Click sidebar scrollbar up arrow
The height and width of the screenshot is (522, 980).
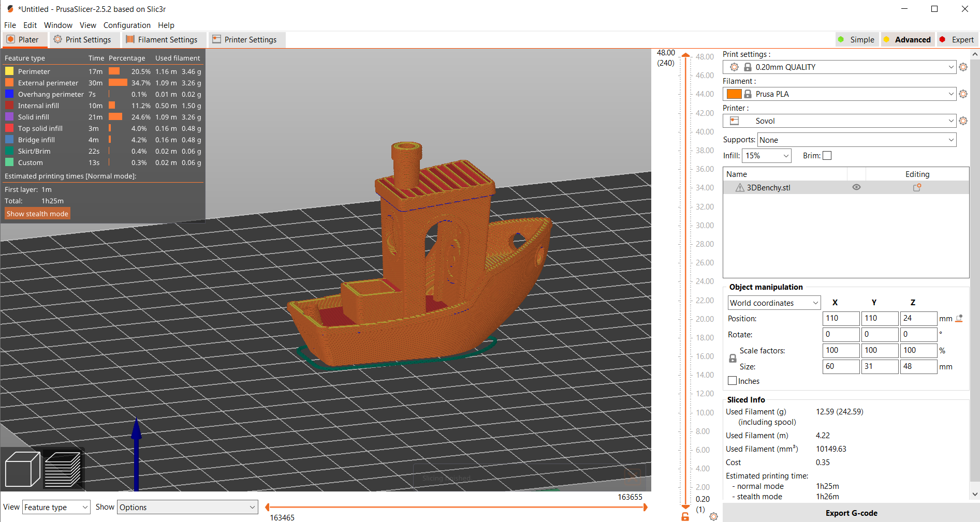click(975, 54)
